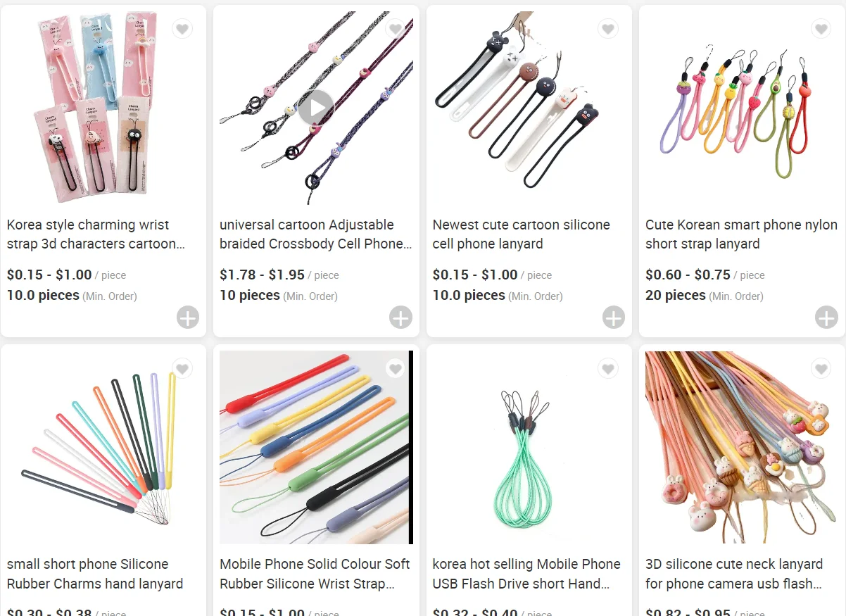Add Newest cute cartoon silicone lanyard plus icon
846x616 pixels.
[x=614, y=318]
